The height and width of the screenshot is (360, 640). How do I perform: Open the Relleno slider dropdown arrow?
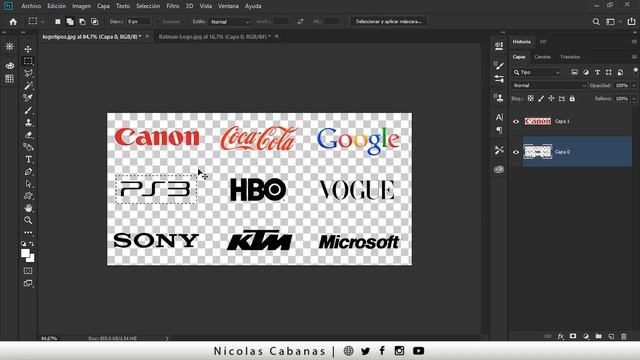click(x=634, y=99)
